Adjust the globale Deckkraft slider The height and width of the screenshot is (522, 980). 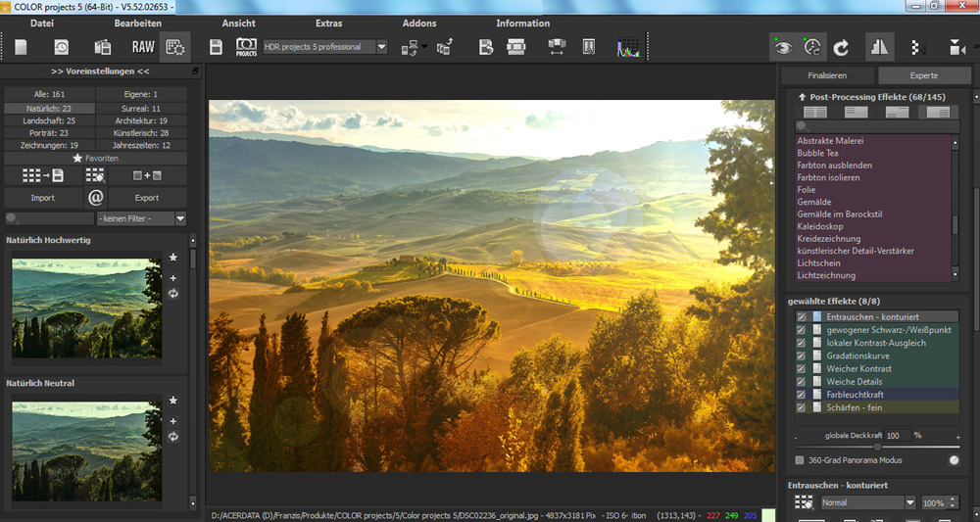point(876,447)
